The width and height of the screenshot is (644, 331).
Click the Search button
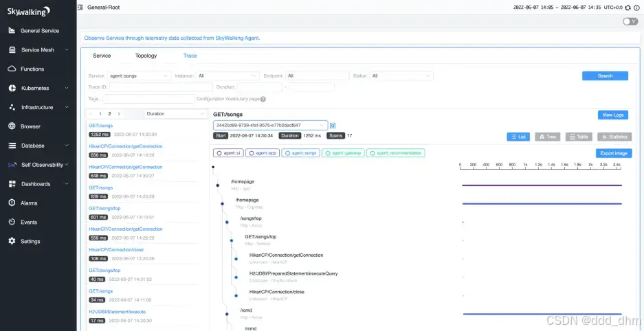605,76
